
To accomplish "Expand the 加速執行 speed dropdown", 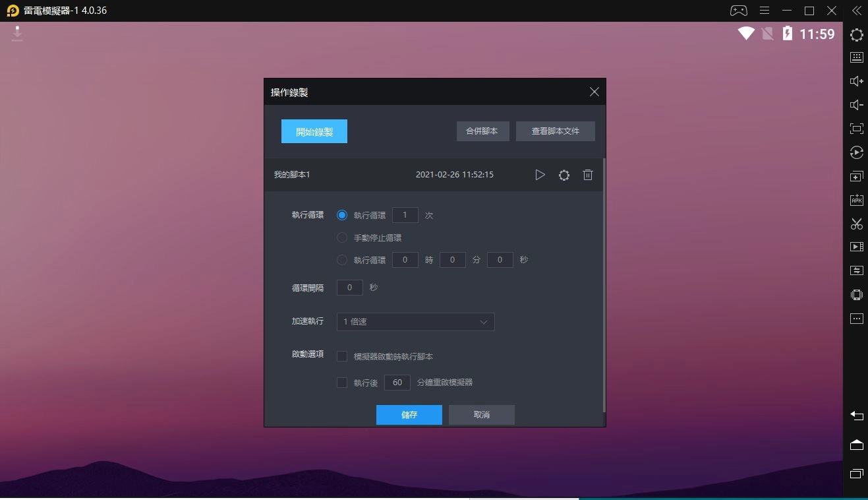I will [x=415, y=322].
